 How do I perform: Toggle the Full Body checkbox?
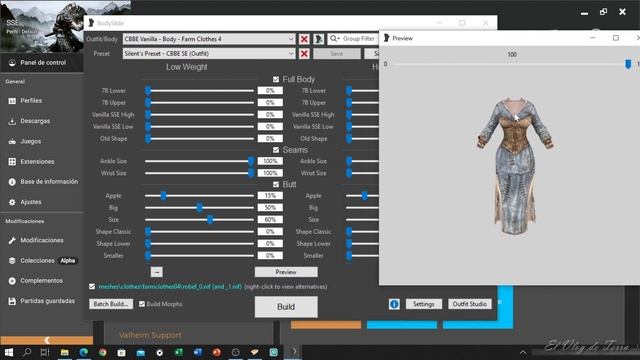pyautogui.click(x=276, y=79)
